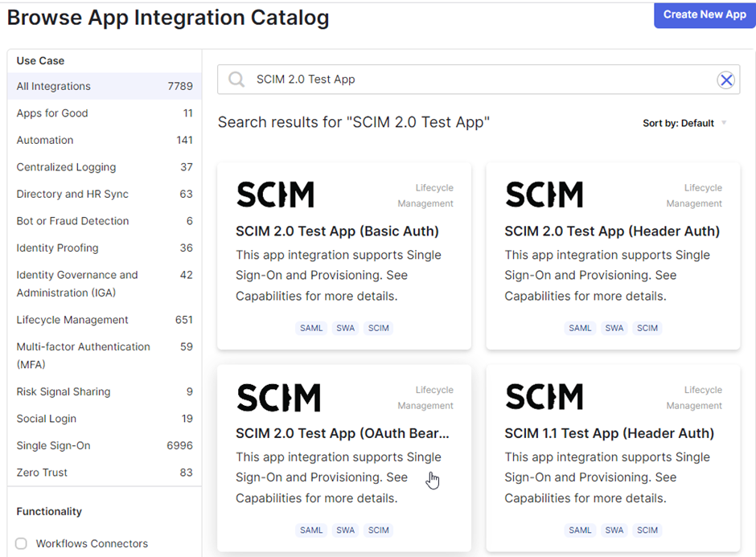Filter by Risk Signal Sharing
756x557 pixels.
pyautogui.click(x=105, y=391)
